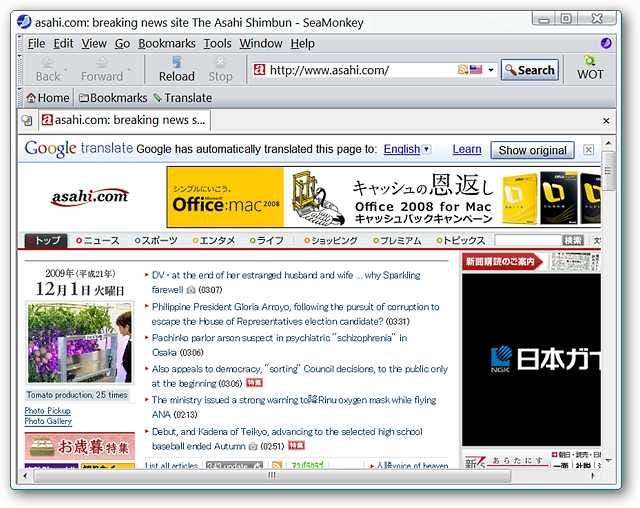Close the Google translate bar
Image resolution: width=640 pixels, height=508 pixels.
tap(588, 150)
